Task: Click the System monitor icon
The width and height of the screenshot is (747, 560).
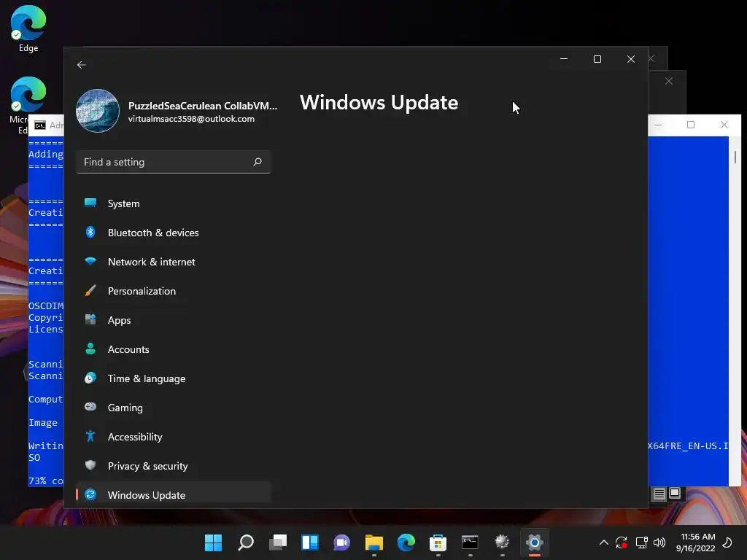Action: (x=90, y=203)
